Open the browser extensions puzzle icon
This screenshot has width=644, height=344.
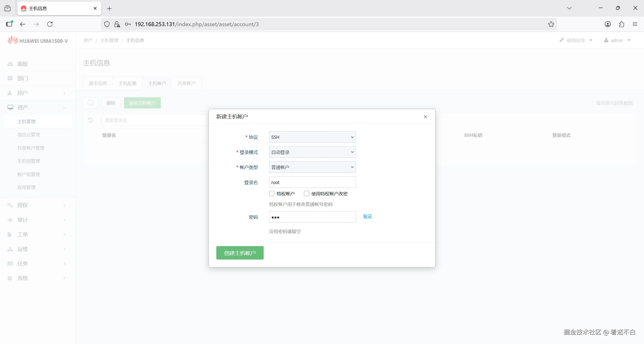tap(621, 24)
